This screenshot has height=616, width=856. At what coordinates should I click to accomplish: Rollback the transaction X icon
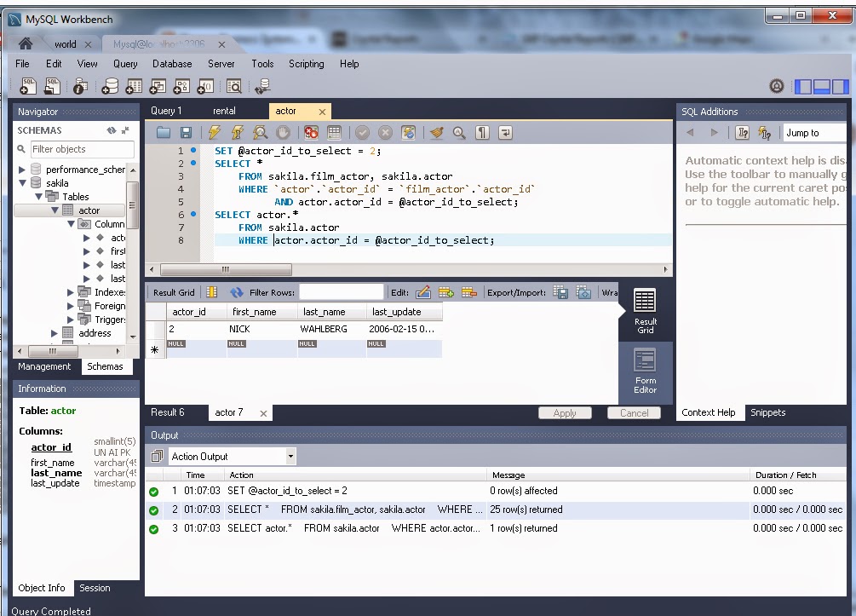[x=386, y=132]
